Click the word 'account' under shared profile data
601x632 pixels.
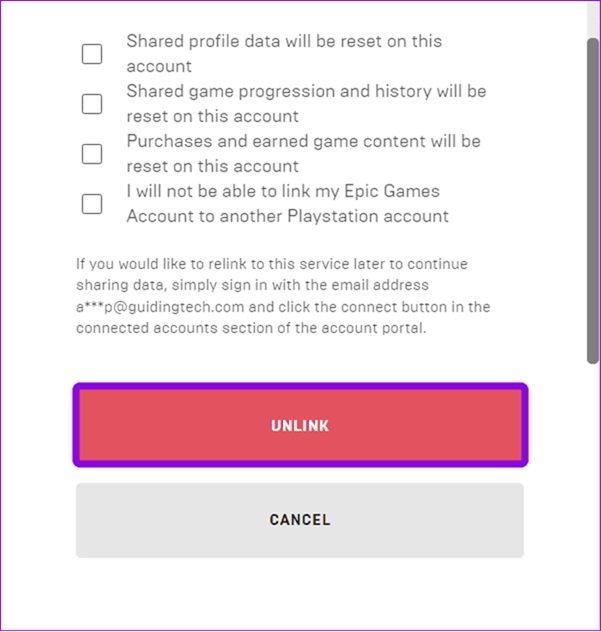[x=158, y=66]
